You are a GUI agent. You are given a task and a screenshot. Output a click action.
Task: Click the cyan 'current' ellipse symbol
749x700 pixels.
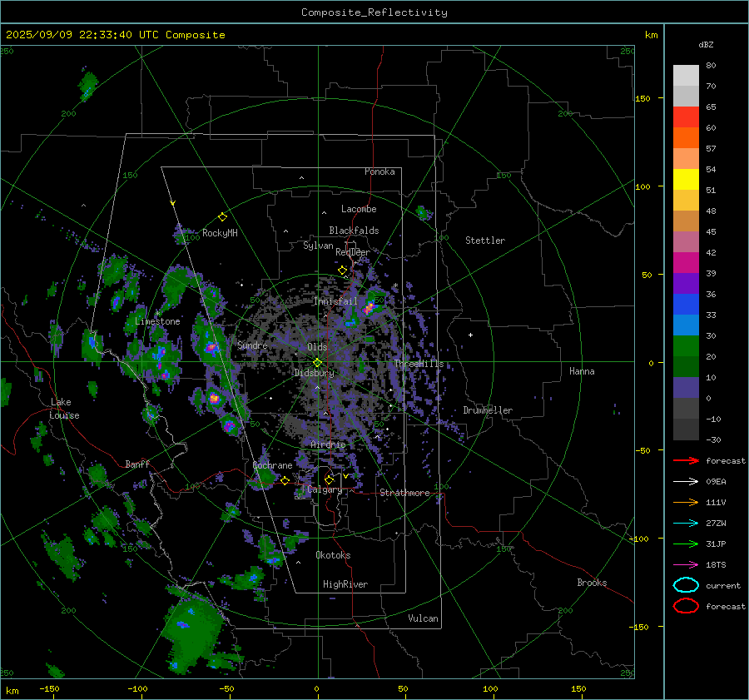[x=686, y=585]
